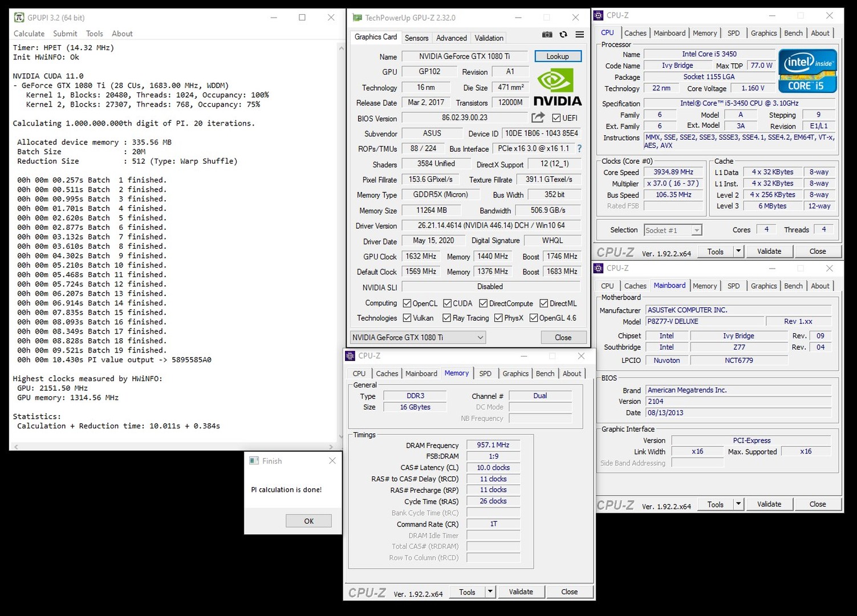This screenshot has height=616, width=857.
Task: Click the Core Speed value 3934.89 MHz
Action: click(x=673, y=172)
